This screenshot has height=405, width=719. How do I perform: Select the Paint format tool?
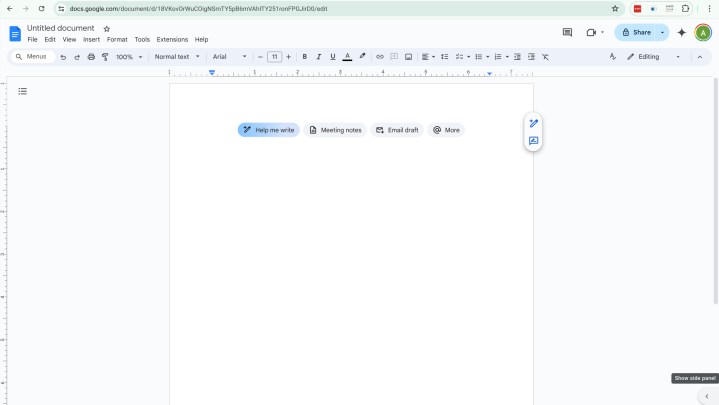105,57
